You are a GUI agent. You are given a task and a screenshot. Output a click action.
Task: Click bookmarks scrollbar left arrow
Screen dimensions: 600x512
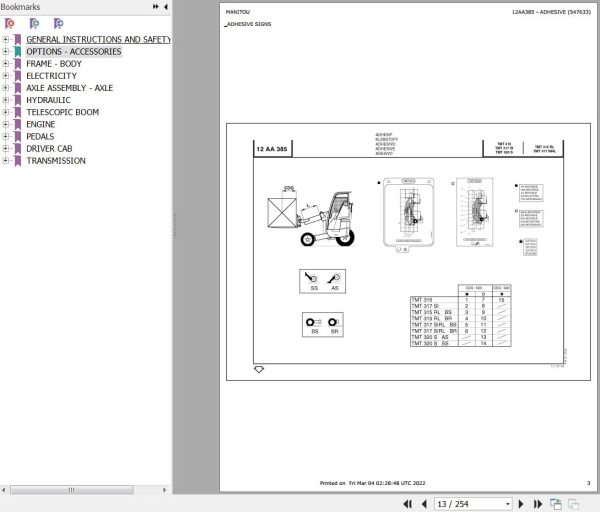(x=4, y=490)
